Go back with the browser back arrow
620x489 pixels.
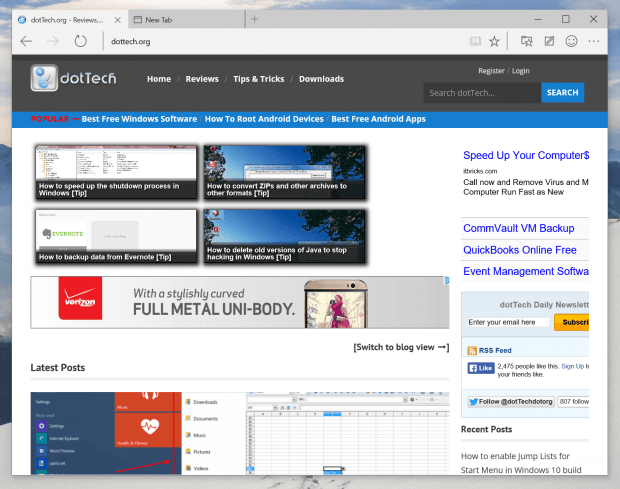coord(26,41)
